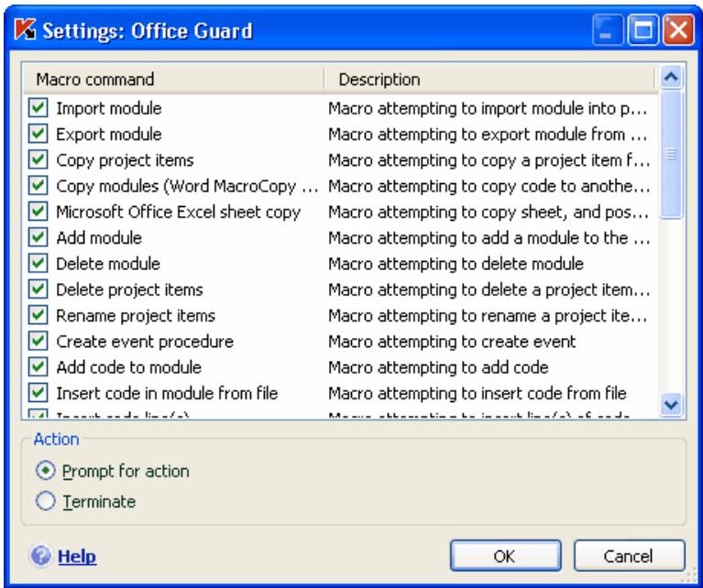Uncheck the Add module checkbox
This screenshot has height=588, width=703.
38,237
